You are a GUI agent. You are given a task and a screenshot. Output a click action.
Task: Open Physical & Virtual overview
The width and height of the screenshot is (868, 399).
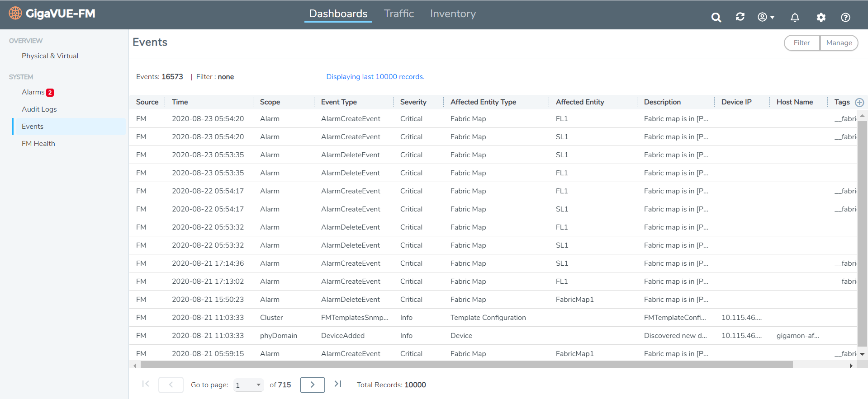(50, 56)
